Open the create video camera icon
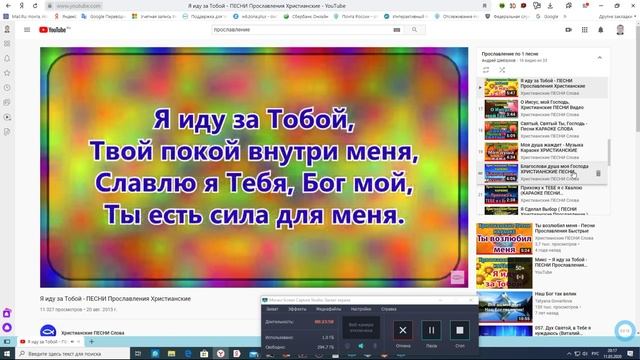Screen dimensions: 640x360 [568, 30]
